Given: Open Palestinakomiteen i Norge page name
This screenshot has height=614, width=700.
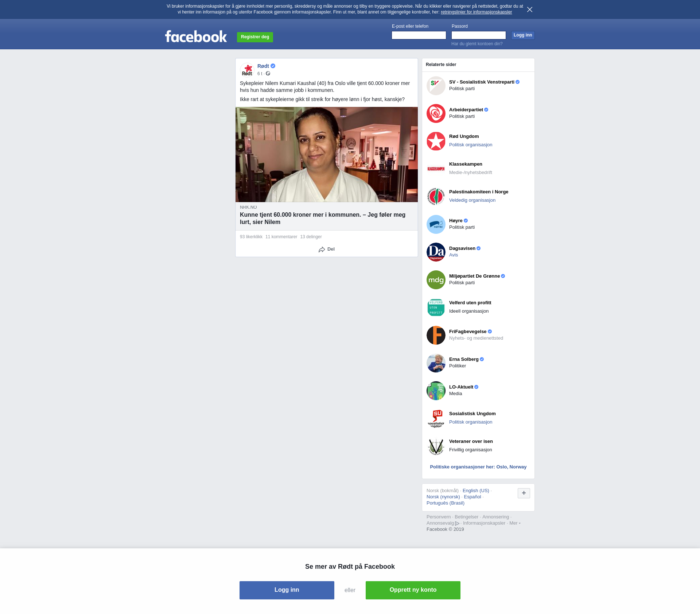Looking at the screenshot, I should coord(479,192).
